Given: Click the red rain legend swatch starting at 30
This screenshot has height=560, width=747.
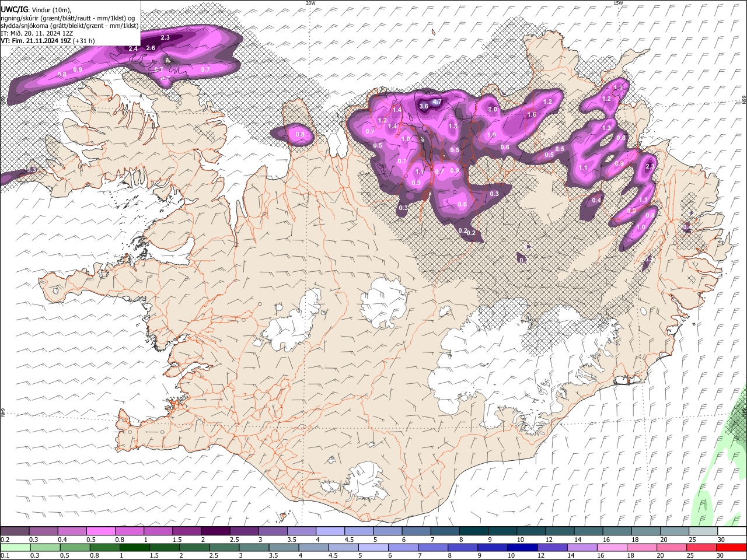Looking at the screenshot, I should coord(731,547).
